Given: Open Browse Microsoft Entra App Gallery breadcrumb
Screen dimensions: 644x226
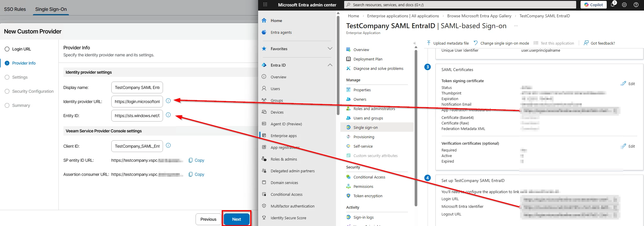Looking at the screenshot, I should [x=479, y=16].
